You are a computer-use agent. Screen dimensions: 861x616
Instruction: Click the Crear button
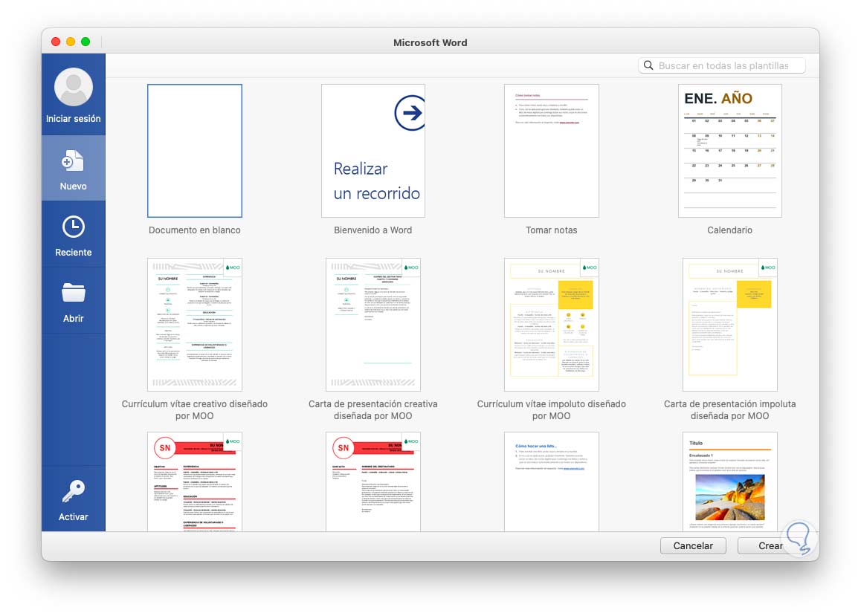coord(770,546)
